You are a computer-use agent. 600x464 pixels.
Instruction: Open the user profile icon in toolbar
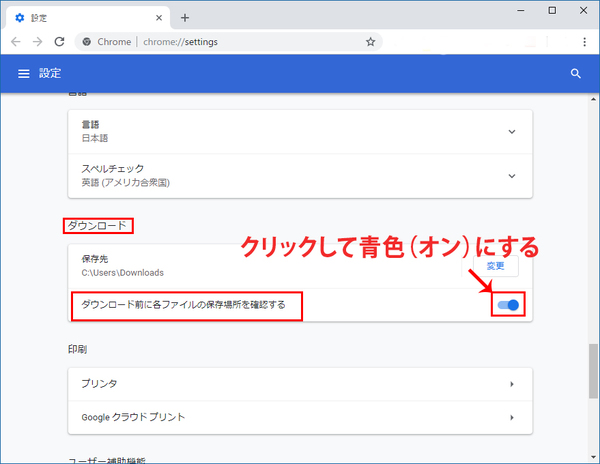[556, 42]
